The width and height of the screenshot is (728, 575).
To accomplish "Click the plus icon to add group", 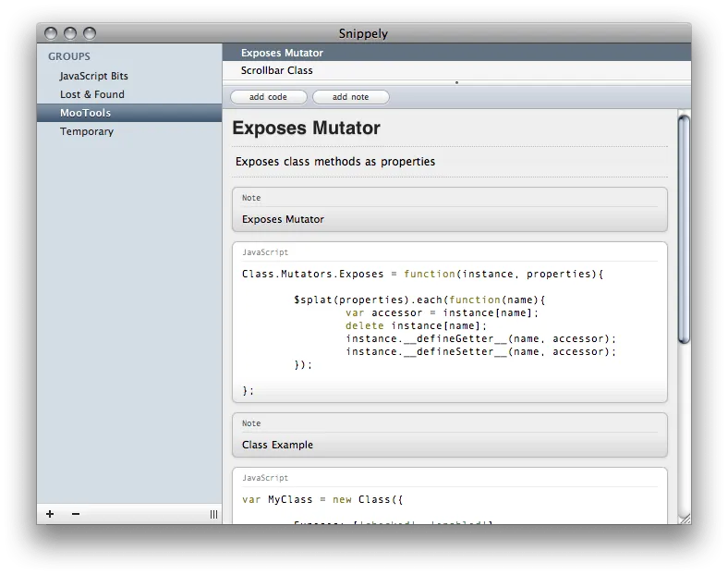I will 50,514.
